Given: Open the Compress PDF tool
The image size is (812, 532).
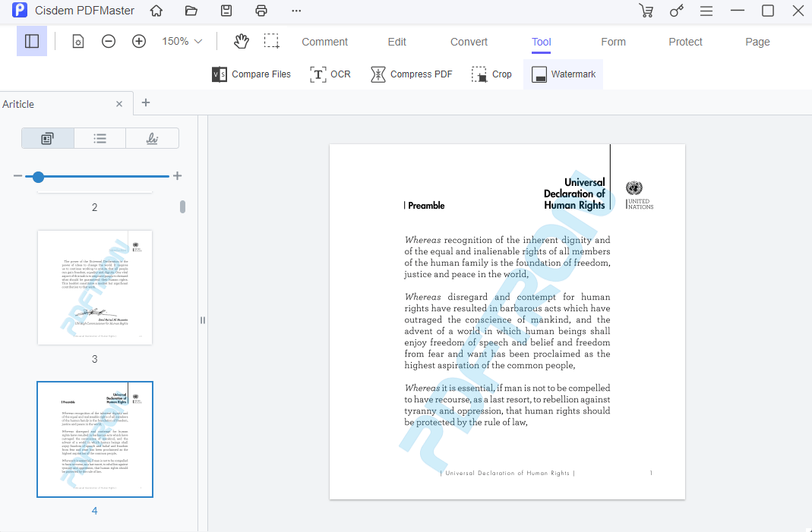Looking at the screenshot, I should 412,74.
